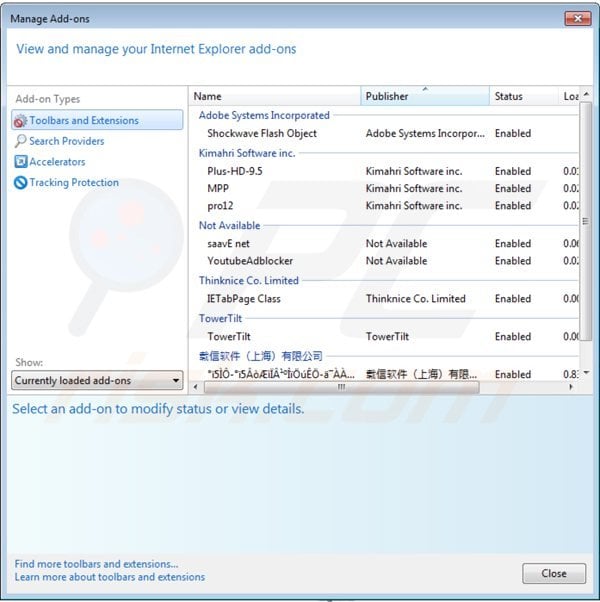Open the Show add-ons dropdown

pyautogui.click(x=97, y=380)
